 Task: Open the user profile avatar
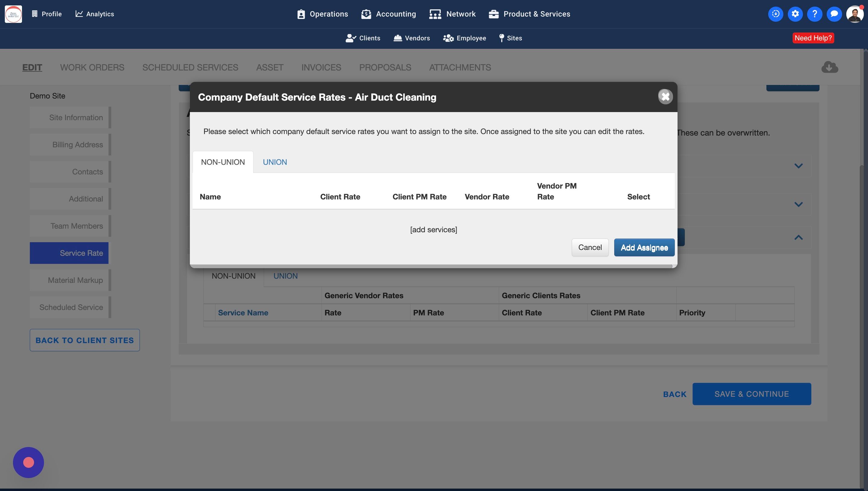[854, 14]
